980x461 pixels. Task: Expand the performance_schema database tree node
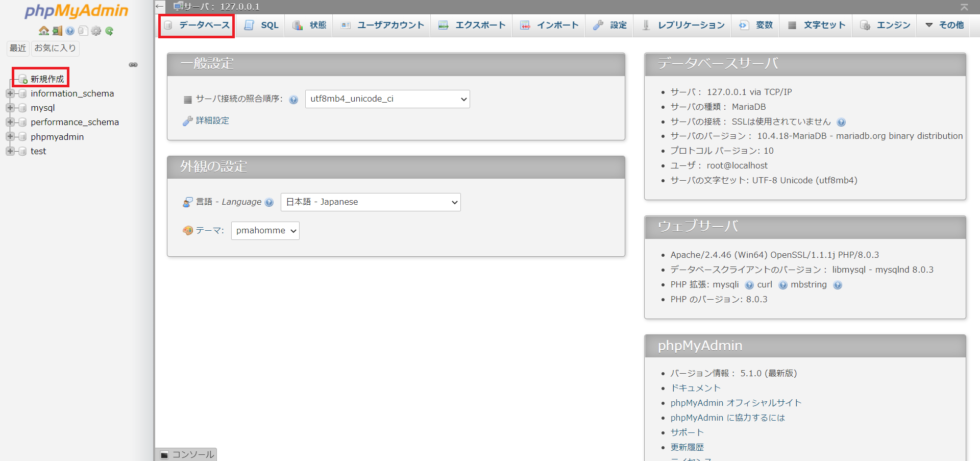click(10, 122)
